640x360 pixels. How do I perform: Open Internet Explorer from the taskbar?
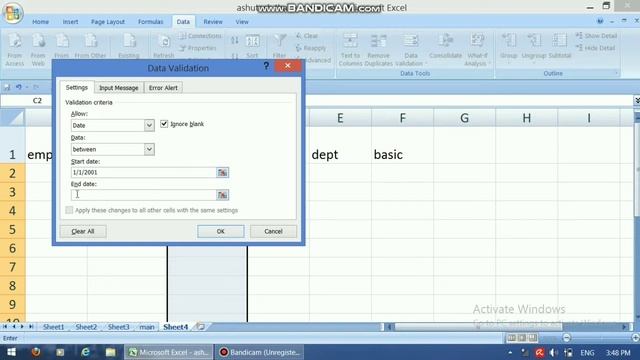(85, 352)
